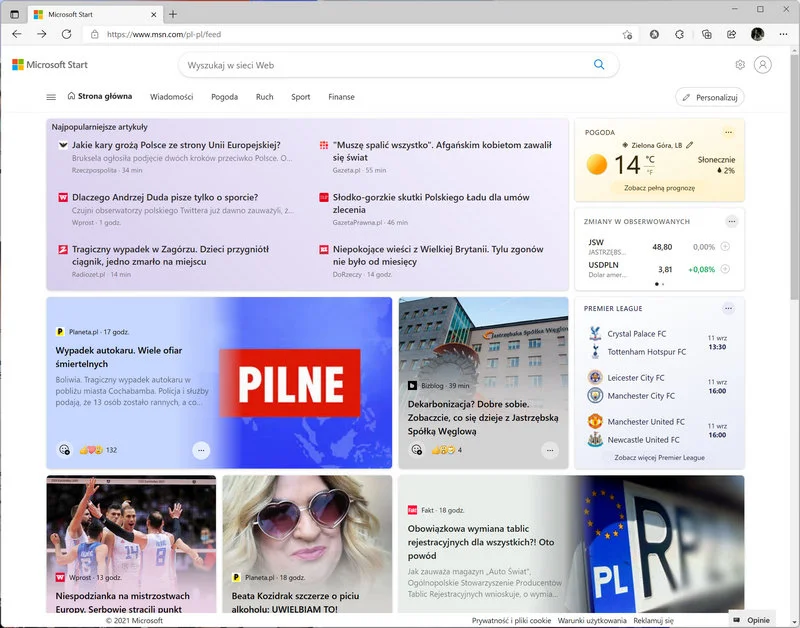Open Premier League card options menu
The height and width of the screenshot is (628, 800).
(728, 308)
